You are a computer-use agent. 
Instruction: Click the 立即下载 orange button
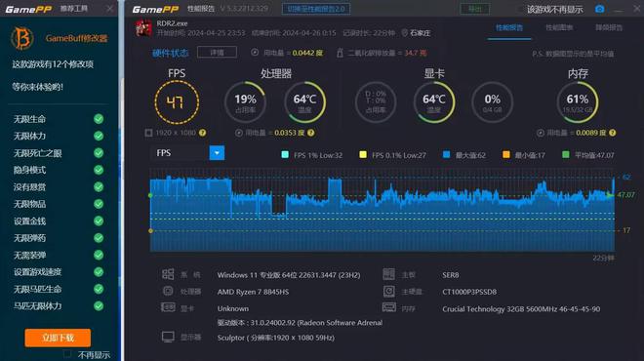point(58,338)
